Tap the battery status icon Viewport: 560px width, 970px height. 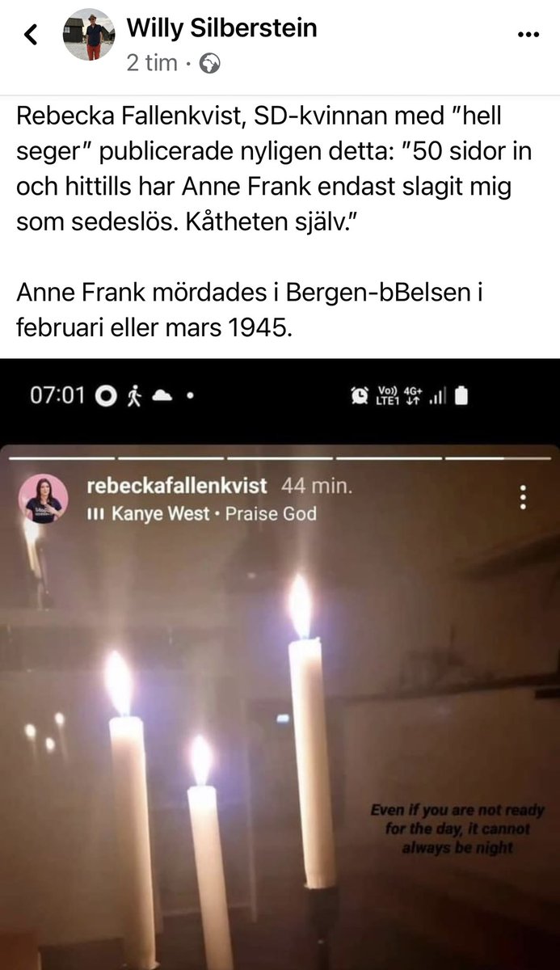pyautogui.click(x=461, y=396)
